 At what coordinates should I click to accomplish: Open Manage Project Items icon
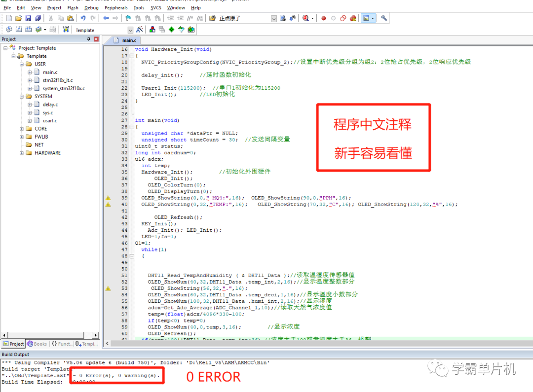[152, 30]
